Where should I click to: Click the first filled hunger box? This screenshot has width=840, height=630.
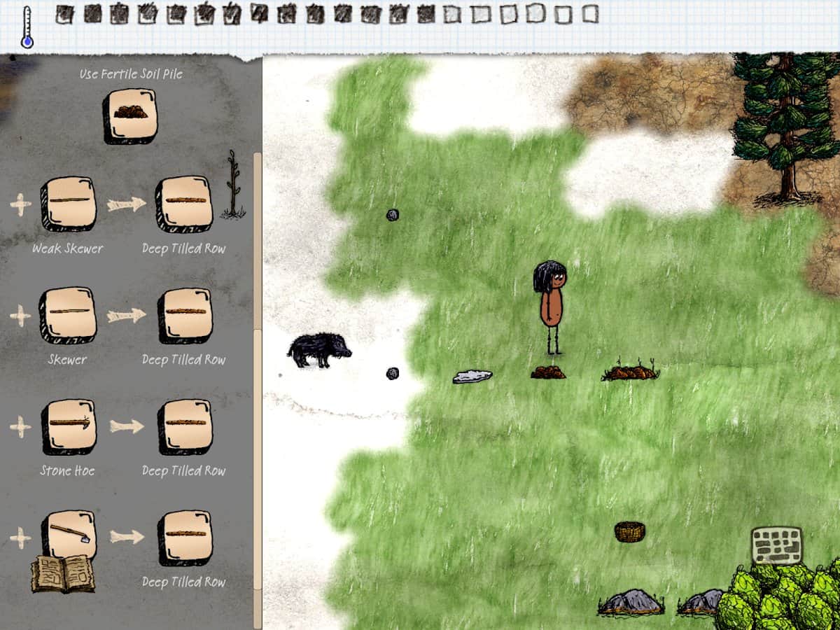point(64,14)
